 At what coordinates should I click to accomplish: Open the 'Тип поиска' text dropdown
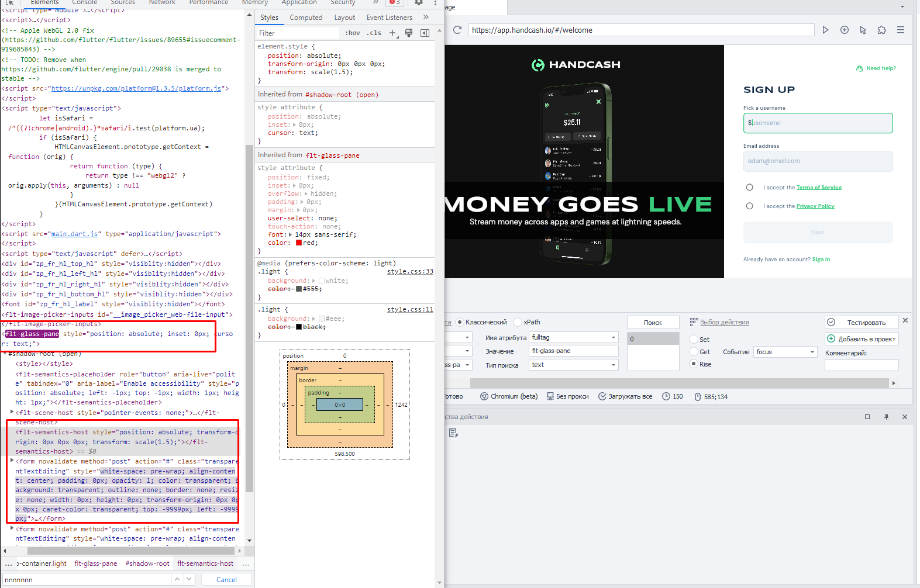574,365
